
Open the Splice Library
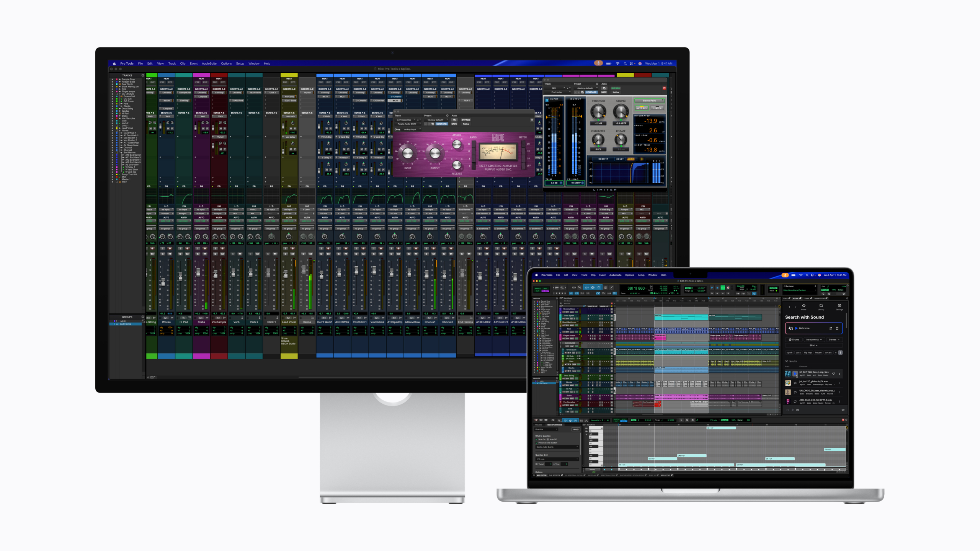[821, 307]
